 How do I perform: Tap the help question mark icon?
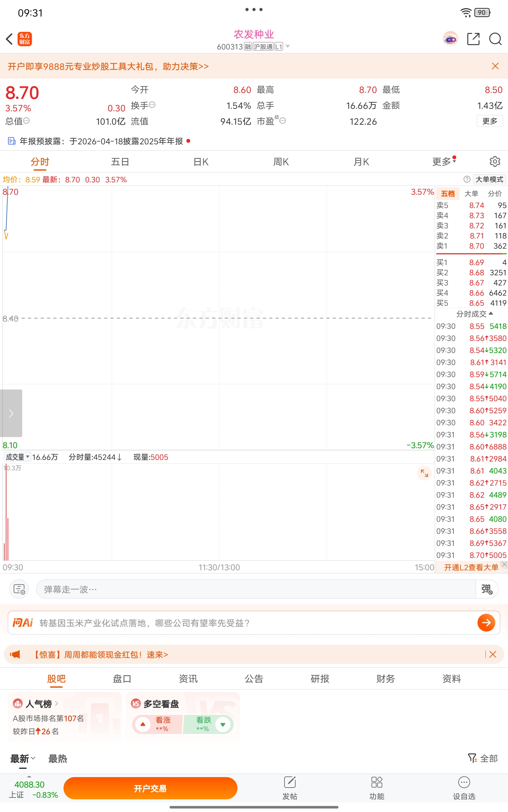point(467,179)
